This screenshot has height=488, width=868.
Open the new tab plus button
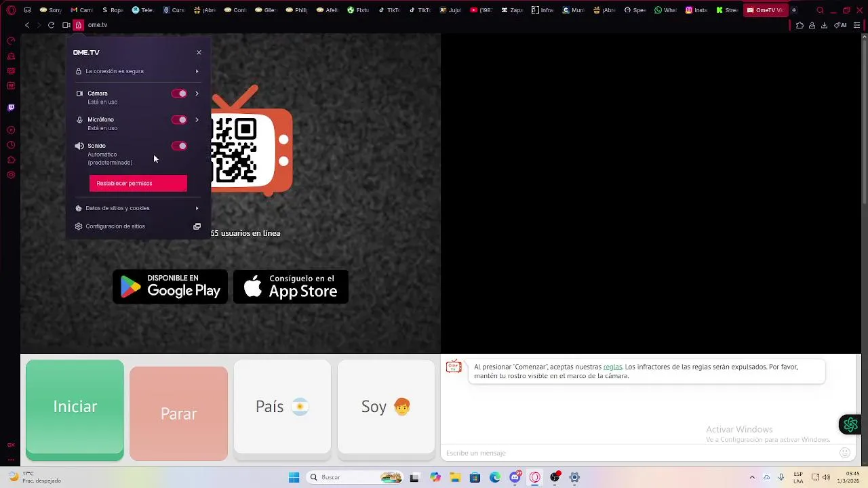(x=794, y=10)
